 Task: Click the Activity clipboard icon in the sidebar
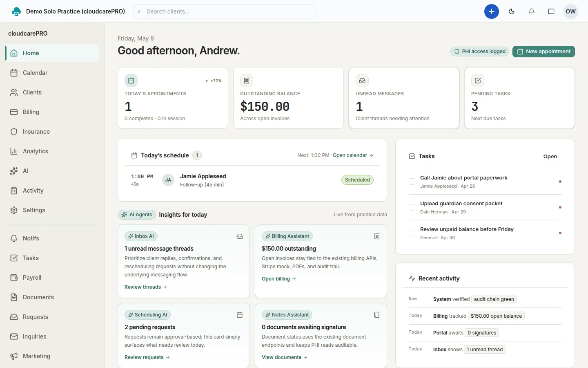click(x=14, y=191)
